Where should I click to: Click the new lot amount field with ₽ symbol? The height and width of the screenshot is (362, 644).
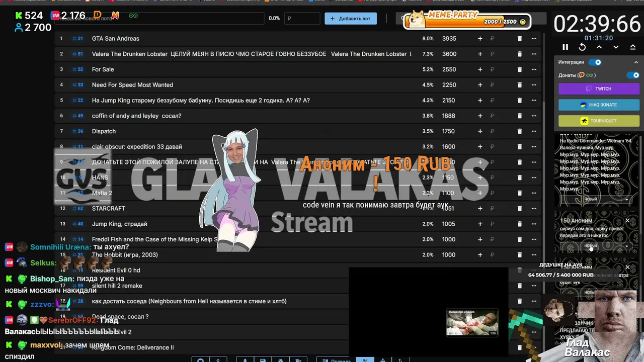pyautogui.click(x=302, y=19)
